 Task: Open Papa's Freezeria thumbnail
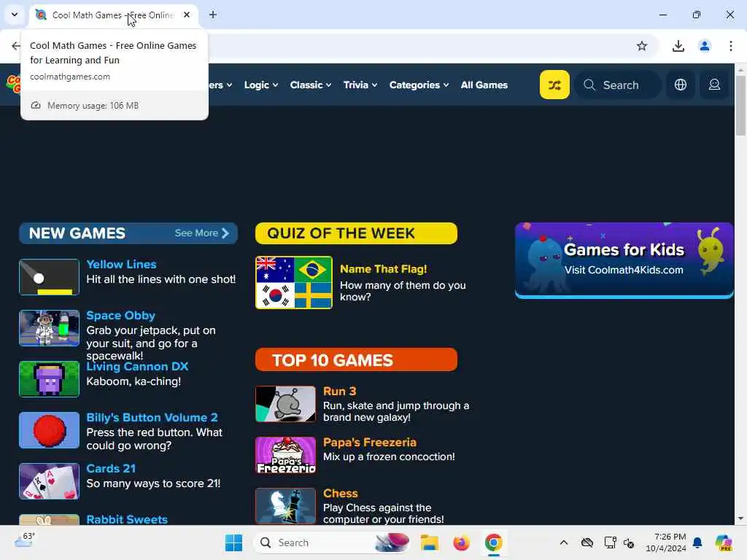(x=285, y=455)
